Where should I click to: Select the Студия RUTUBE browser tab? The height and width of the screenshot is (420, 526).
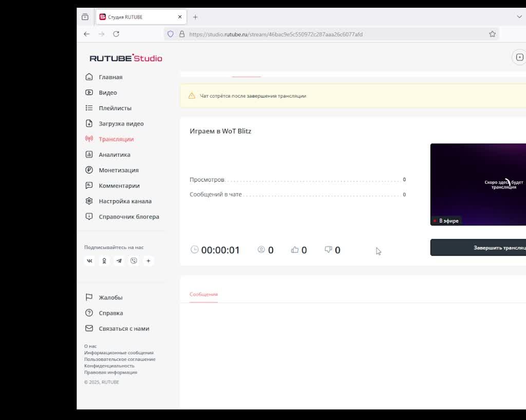[141, 17]
